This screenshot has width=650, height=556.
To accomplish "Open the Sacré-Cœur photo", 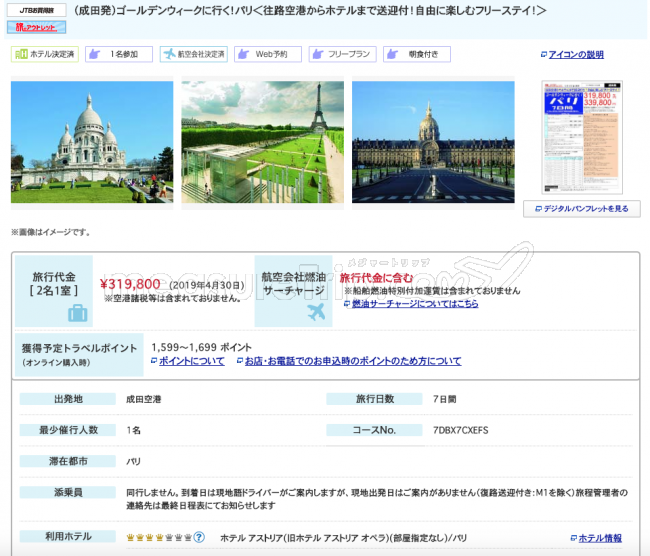I will tap(92, 142).
